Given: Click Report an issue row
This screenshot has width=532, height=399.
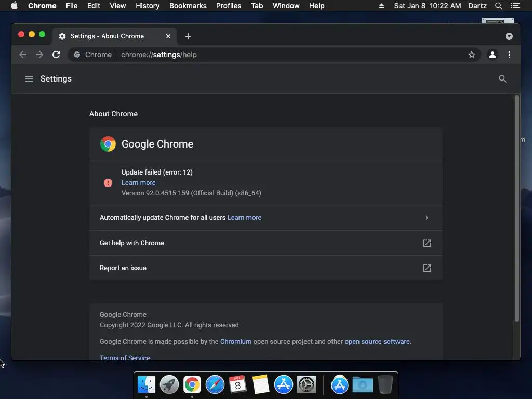Looking at the screenshot, I should tap(266, 268).
